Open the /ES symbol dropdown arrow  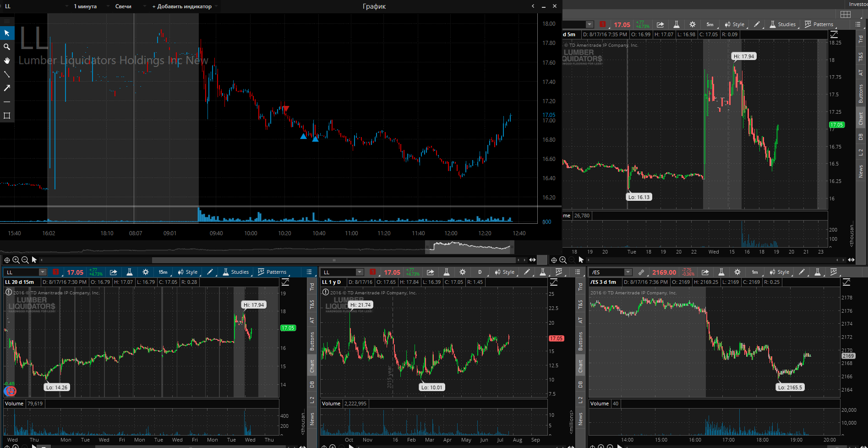[628, 272]
